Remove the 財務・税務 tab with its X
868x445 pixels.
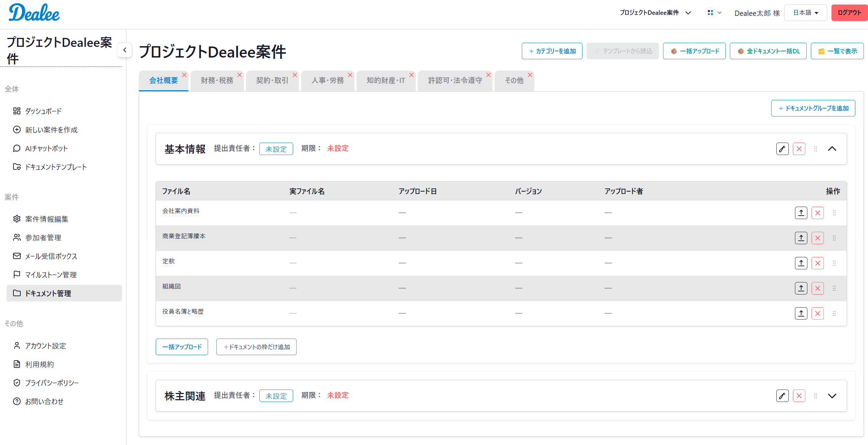pyautogui.click(x=239, y=75)
